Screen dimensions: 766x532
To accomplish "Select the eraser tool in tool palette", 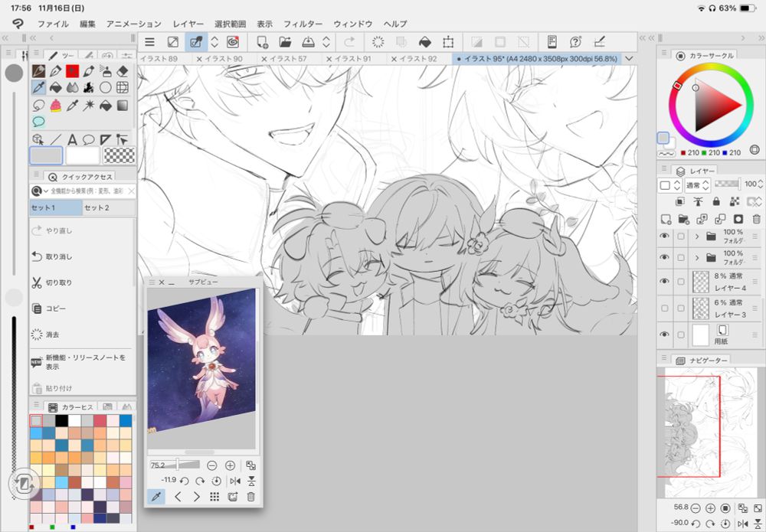I will [x=123, y=71].
